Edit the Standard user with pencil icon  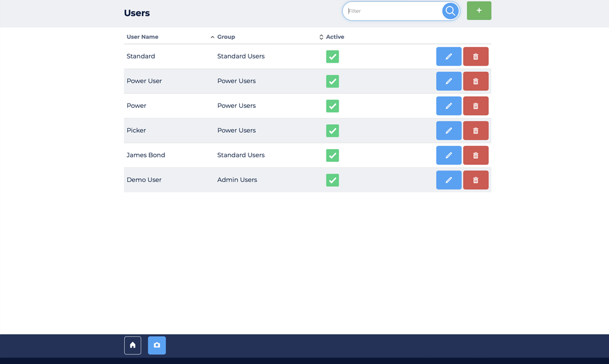(x=448, y=57)
